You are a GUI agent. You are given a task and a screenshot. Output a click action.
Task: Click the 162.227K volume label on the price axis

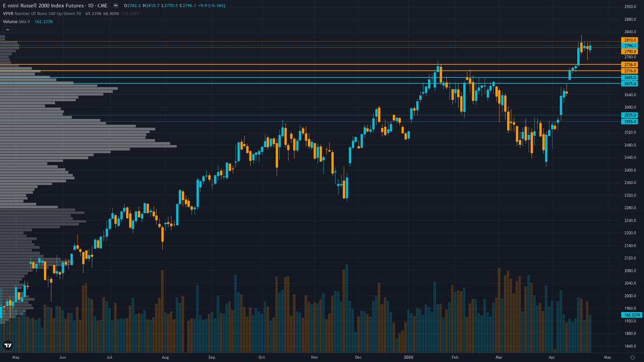coord(631,315)
